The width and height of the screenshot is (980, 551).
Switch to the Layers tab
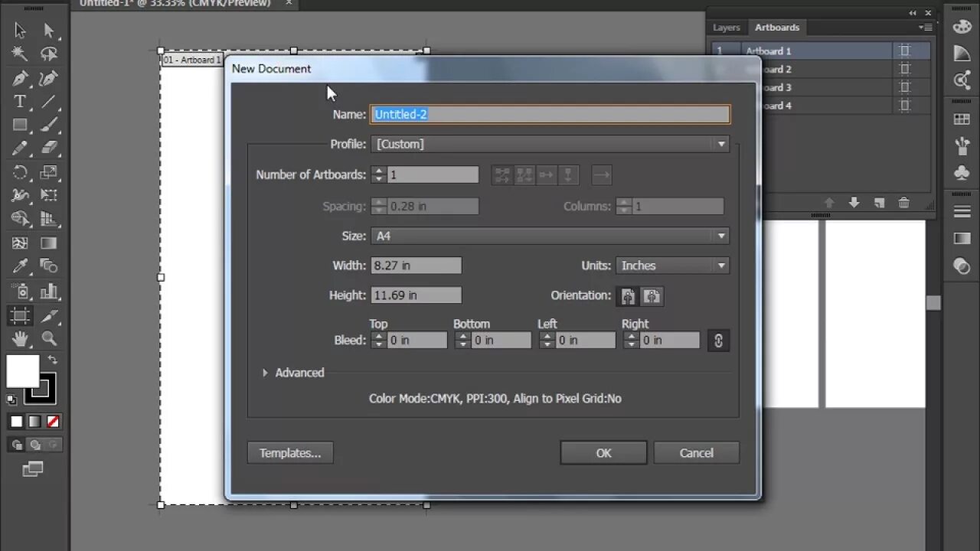point(726,27)
